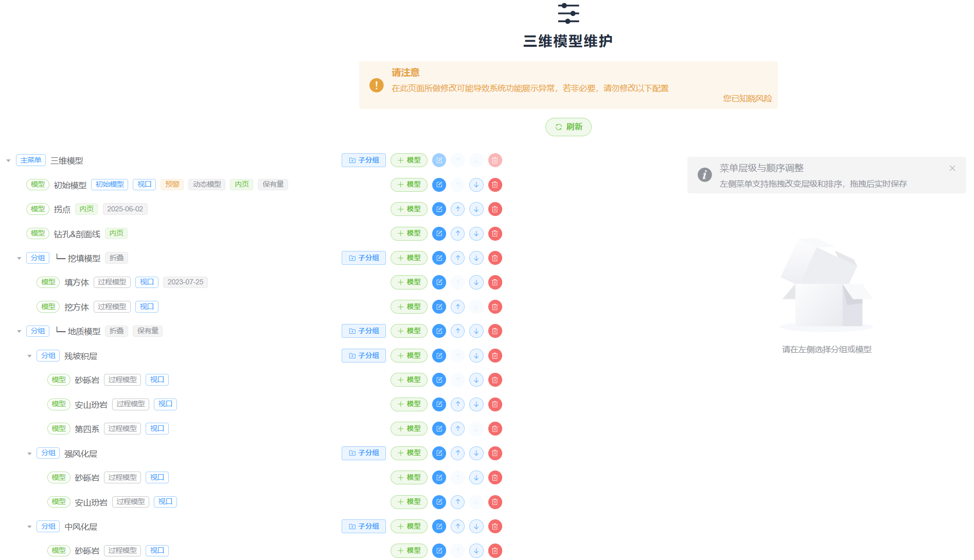This screenshot has height=560, width=974.
Task: Collapse the 三维模型 main menu node
Action: coord(8,160)
